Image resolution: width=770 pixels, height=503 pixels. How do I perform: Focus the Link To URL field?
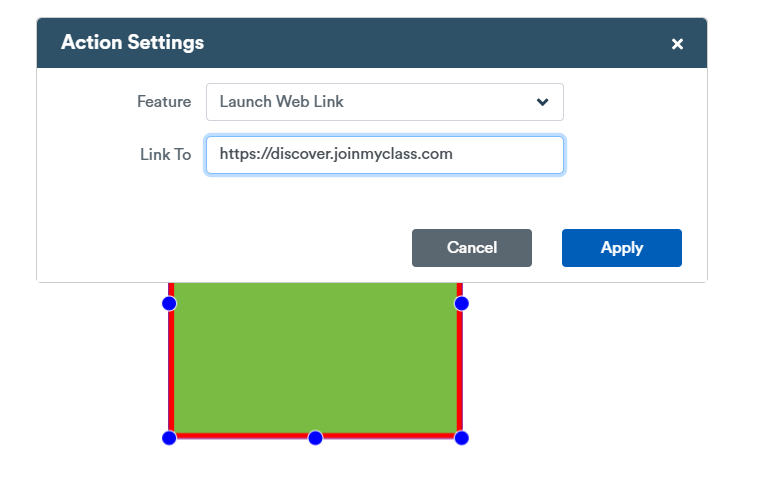click(x=385, y=155)
